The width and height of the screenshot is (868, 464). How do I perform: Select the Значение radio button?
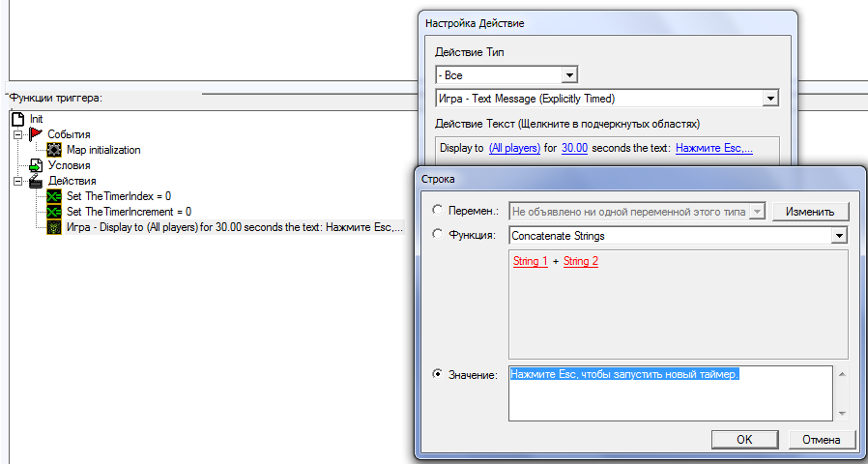tap(437, 374)
